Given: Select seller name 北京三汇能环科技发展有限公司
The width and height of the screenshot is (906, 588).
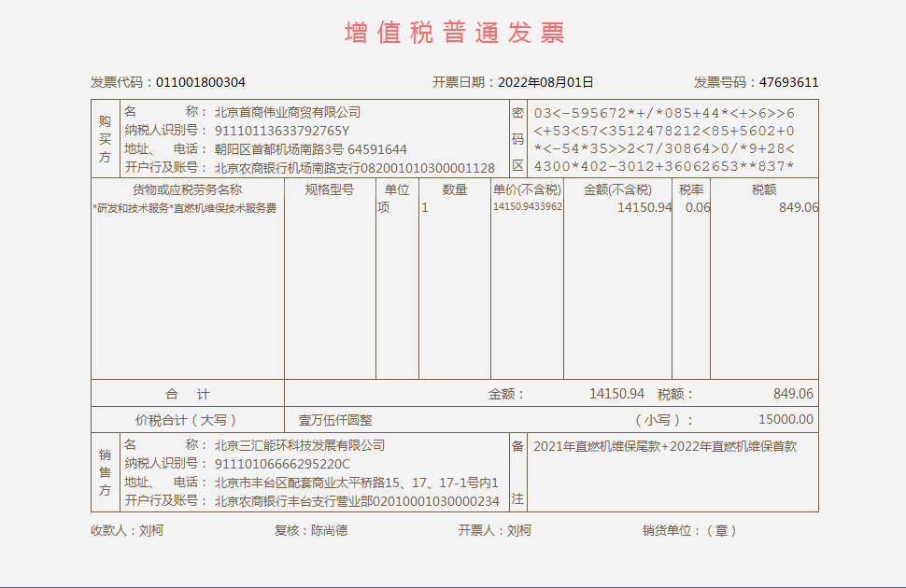Looking at the screenshot, I should pyautogui.click(x=300, y=445).
